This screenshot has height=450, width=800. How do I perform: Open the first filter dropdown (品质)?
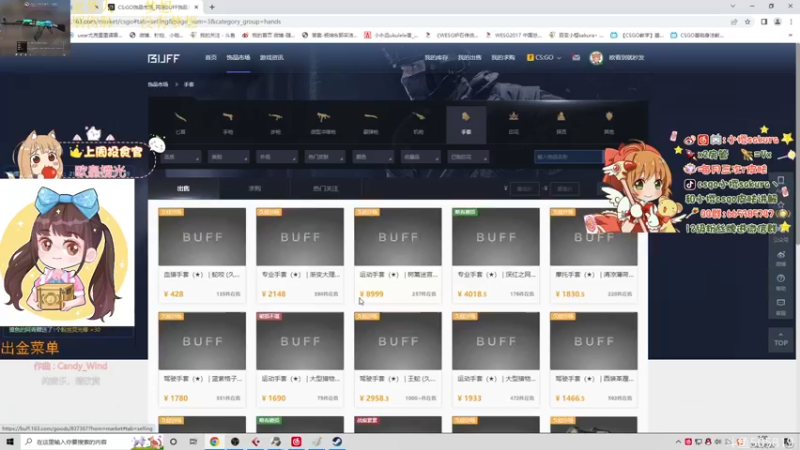click(181, 157)
